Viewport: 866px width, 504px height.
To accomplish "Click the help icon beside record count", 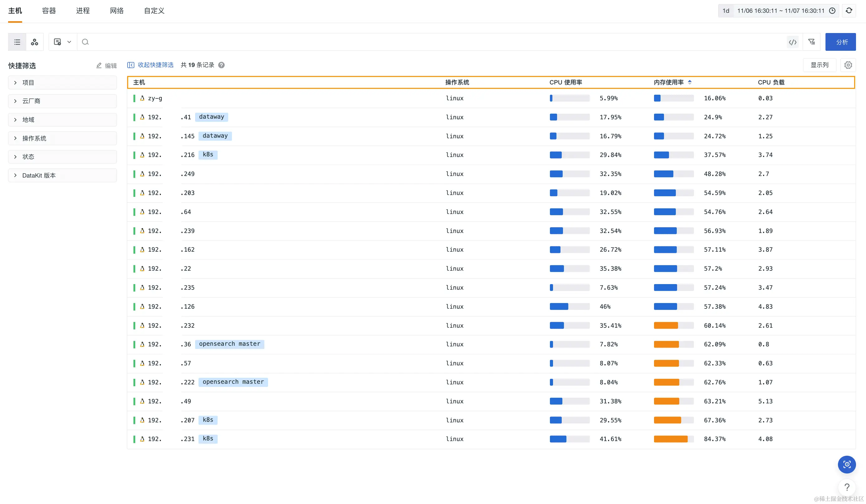I will point(222,65).
